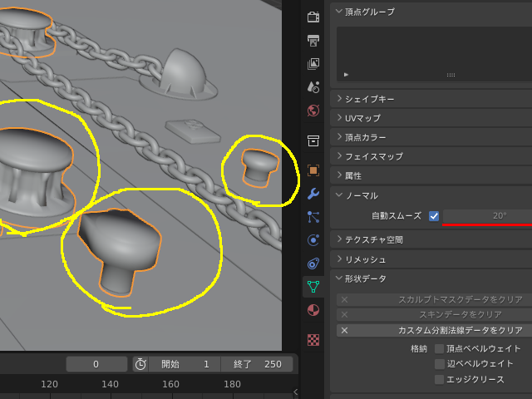This screenshot has width=532, height=399.
Task: Expand the リメッシュ panel
Action: [431, 259]
